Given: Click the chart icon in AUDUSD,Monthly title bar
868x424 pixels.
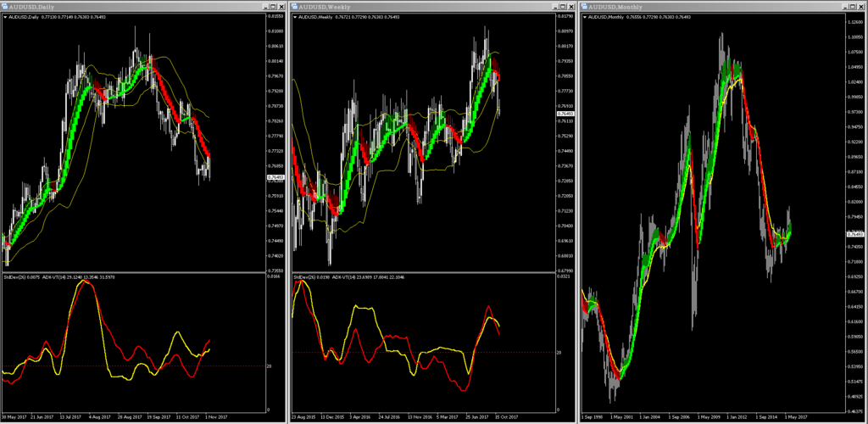Looking at the screenshot, I should (584, 7).
